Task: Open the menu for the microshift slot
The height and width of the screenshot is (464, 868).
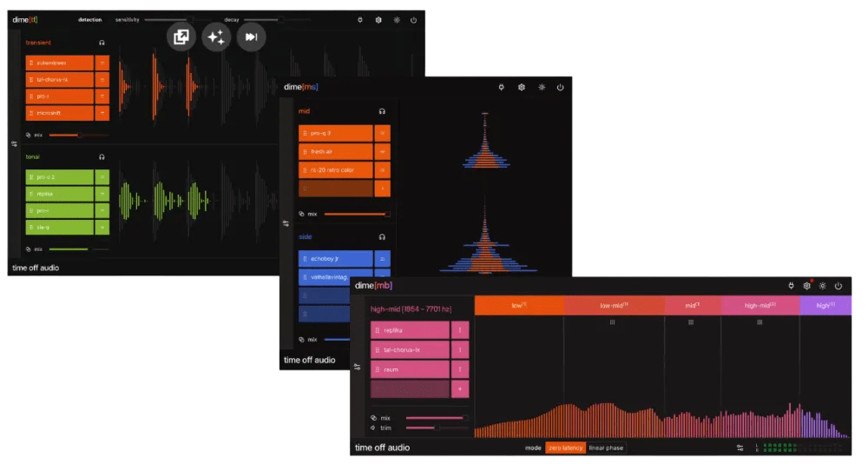Action: click(x=102, y=113)
